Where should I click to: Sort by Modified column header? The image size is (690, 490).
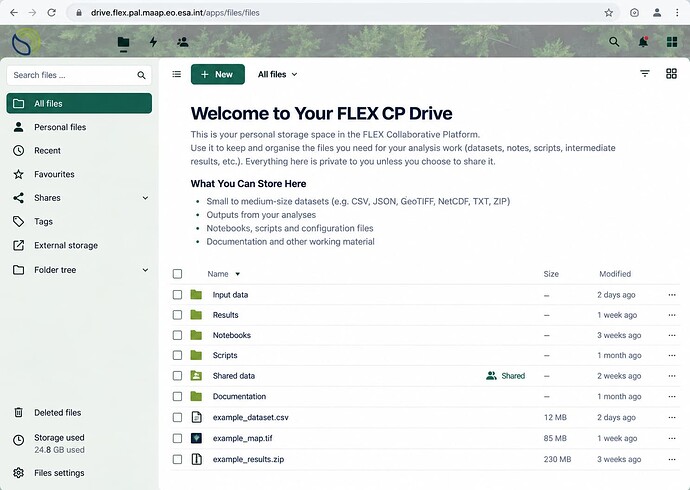pos(615,274)
